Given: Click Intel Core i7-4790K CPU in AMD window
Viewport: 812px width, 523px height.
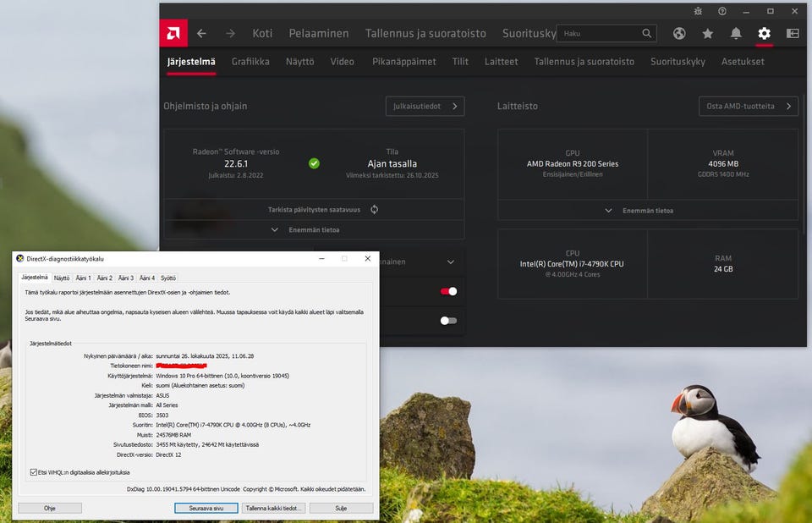Looking at the screenshot, I should pyautogui.click(x=572, y=264).
